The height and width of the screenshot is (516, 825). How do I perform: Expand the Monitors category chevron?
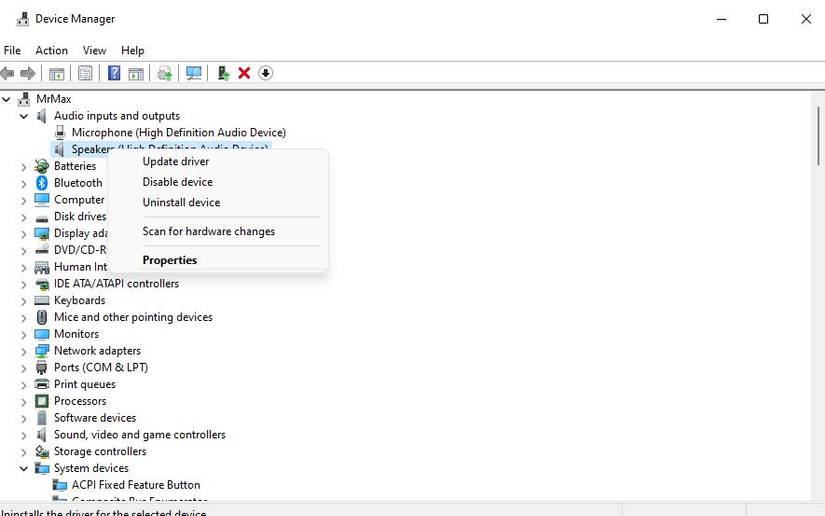click(24, 335)
